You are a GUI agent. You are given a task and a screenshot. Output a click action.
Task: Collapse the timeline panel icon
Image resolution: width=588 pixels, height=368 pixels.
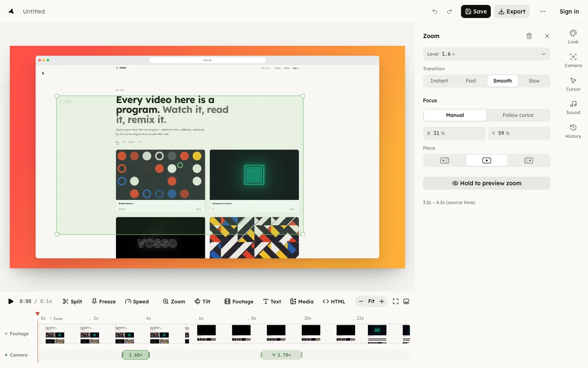click(406, 301)
